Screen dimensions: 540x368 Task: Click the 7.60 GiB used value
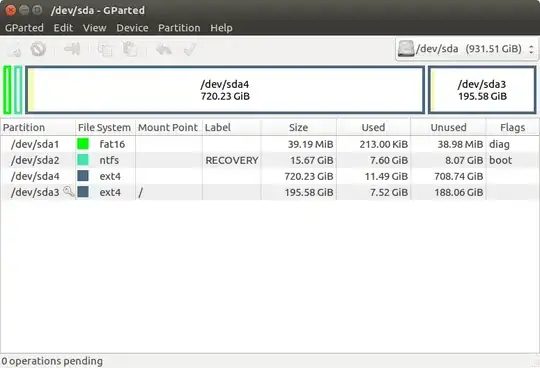[x=389, y=160]
